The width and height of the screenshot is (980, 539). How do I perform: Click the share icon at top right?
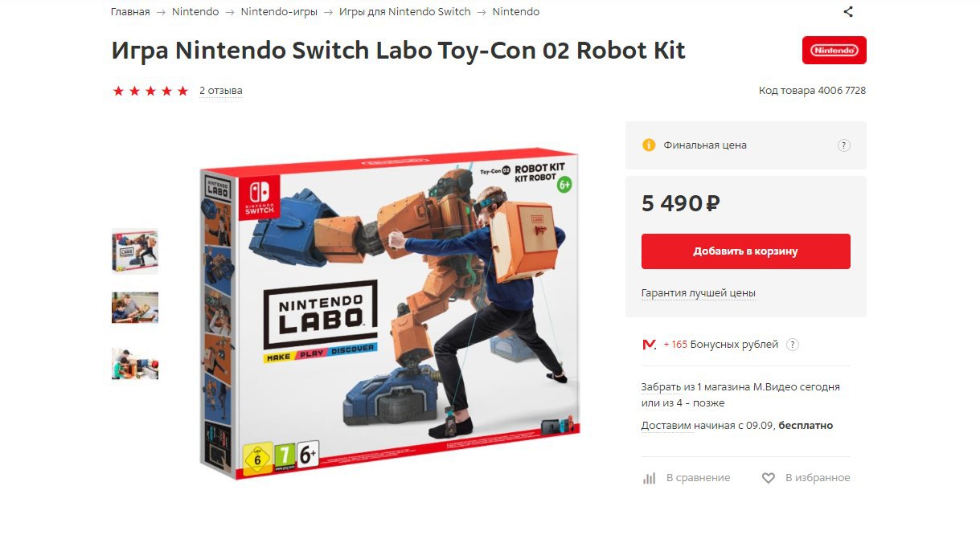pyautogui.click(x=848, y=12)
